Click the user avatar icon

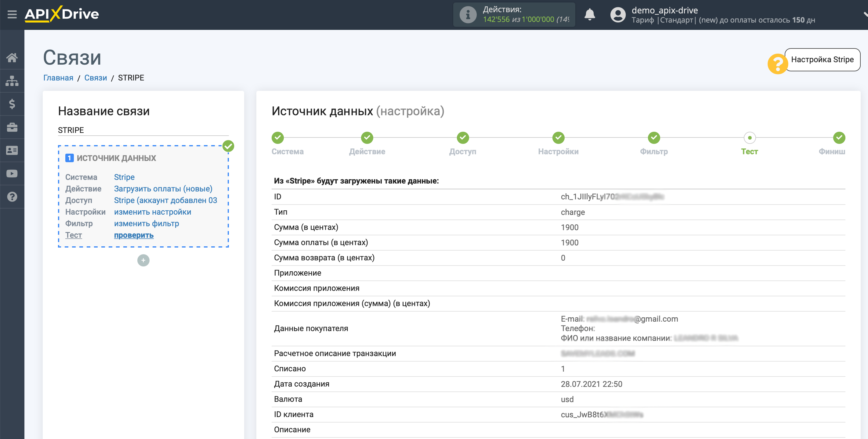[x=618, y=15]
